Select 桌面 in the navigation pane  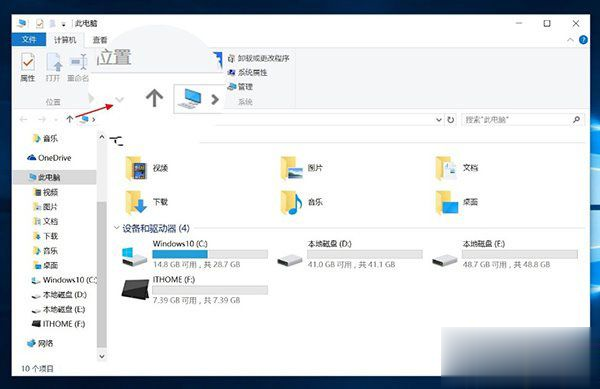click(x=46, y=265)
